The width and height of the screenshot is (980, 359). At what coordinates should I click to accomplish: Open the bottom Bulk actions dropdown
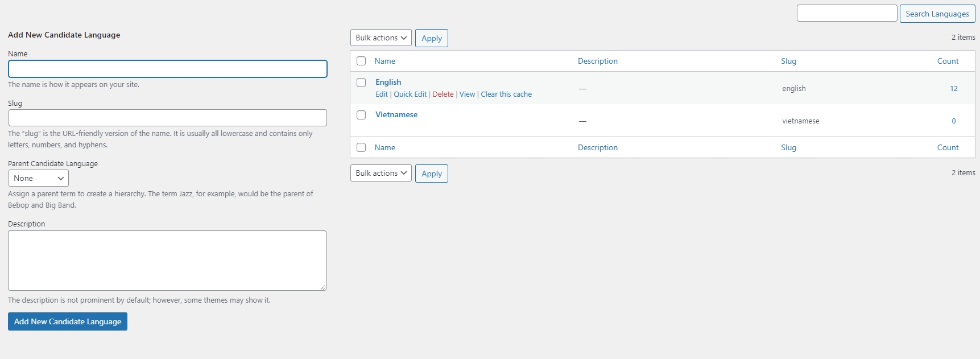381,174
